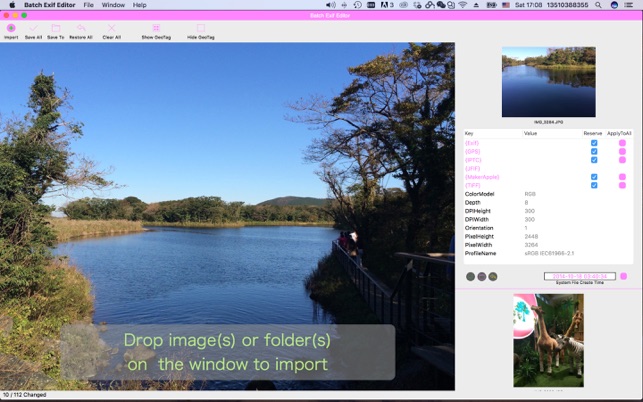
Task: Toggle the Reserve checkbox for {TIFF}
Action: click(x=594, y=185)
